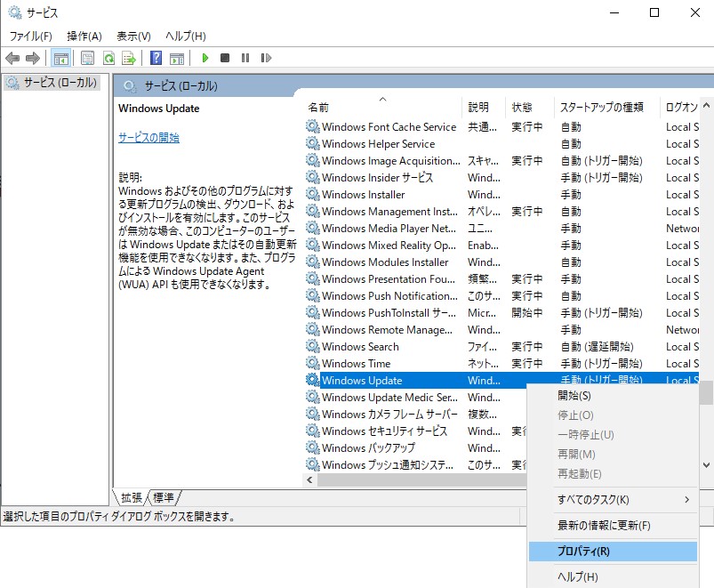Click the Stop Service square icon
714x588 pixels.
[x=225, y=58]
